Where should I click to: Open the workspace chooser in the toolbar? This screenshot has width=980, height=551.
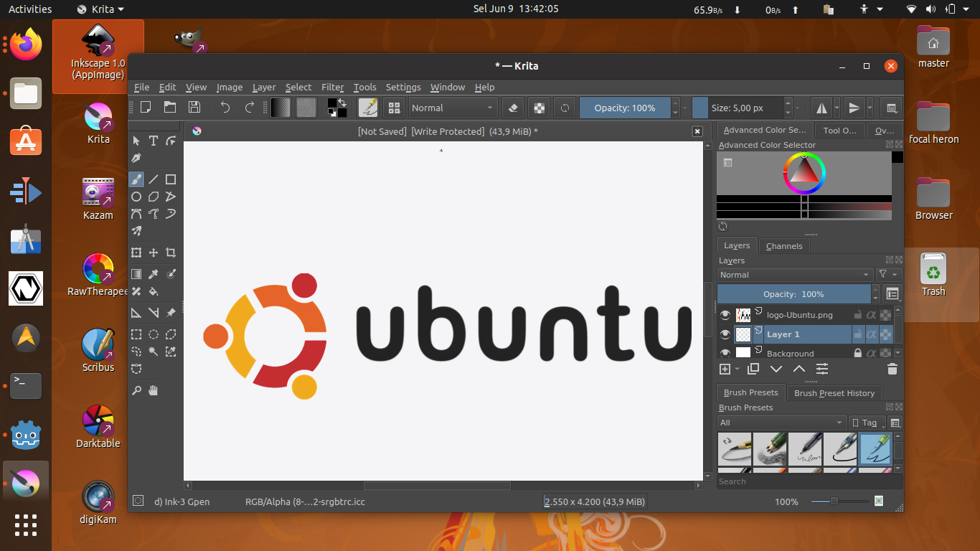tap(892, 108)
